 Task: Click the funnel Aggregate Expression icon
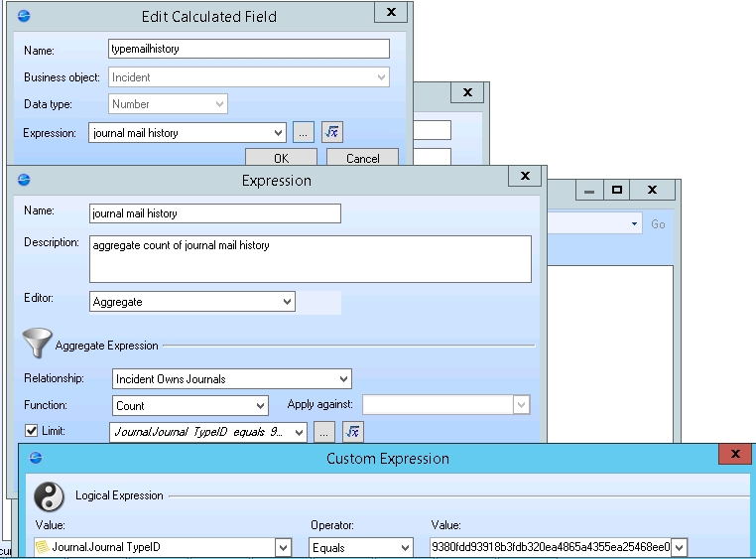point(37,344)
